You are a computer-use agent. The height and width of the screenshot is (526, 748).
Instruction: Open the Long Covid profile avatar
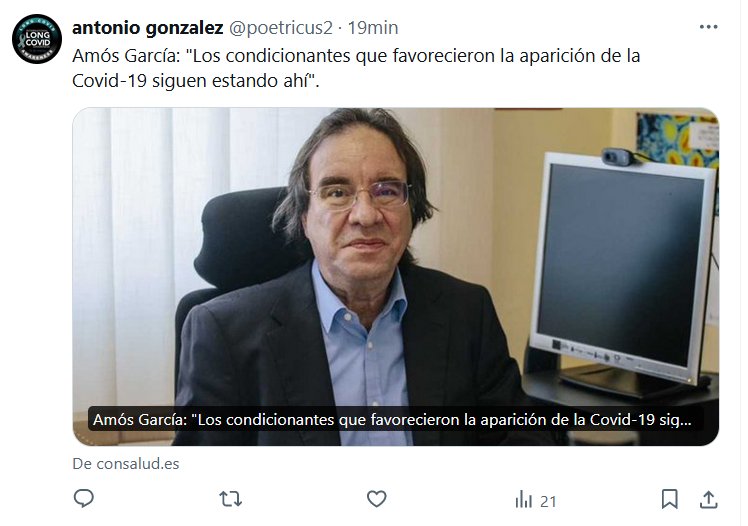(x=37, y=39)
